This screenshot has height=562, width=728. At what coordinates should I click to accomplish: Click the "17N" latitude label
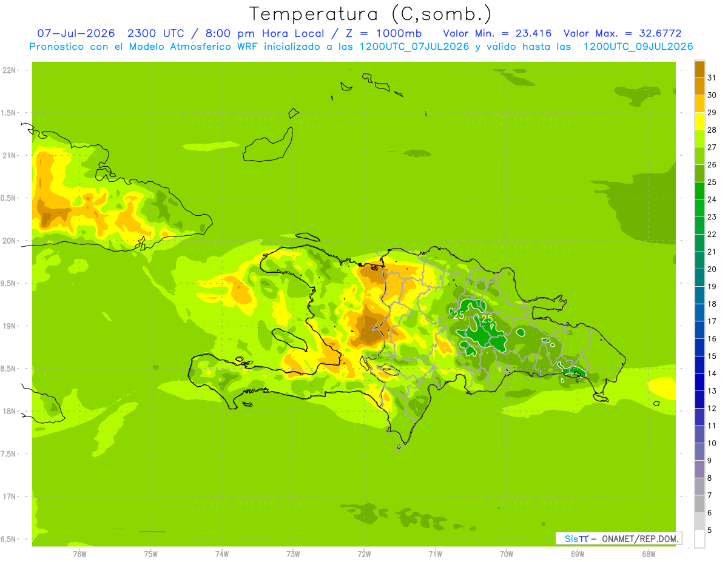point(8,497)
